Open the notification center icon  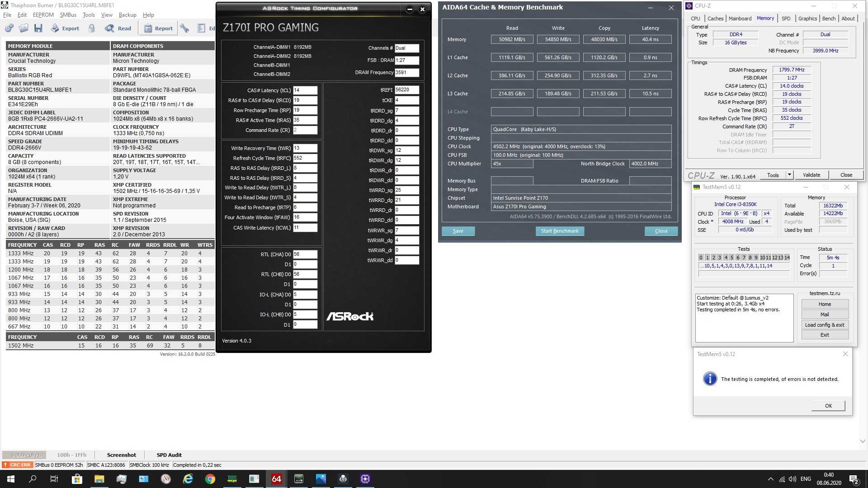(854, 479)
